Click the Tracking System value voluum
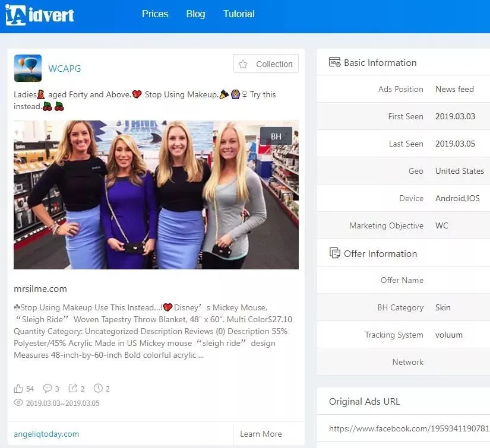Screen dimensions: 490x448 click(449, 335)
